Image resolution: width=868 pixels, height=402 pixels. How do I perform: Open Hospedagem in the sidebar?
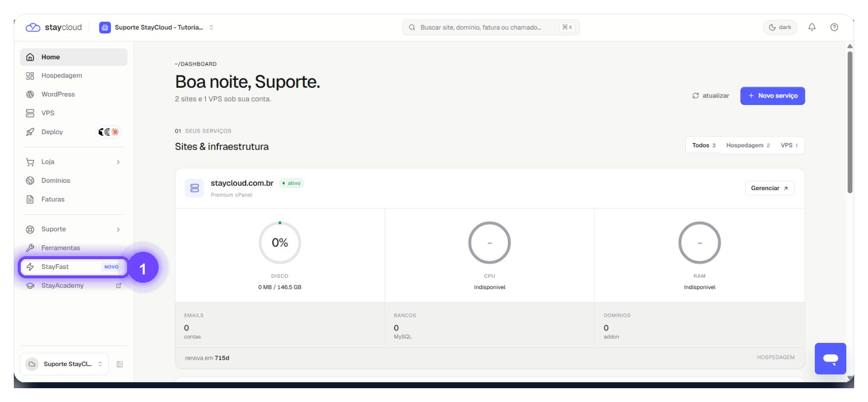pyautogui.click(x=73, y=76)
